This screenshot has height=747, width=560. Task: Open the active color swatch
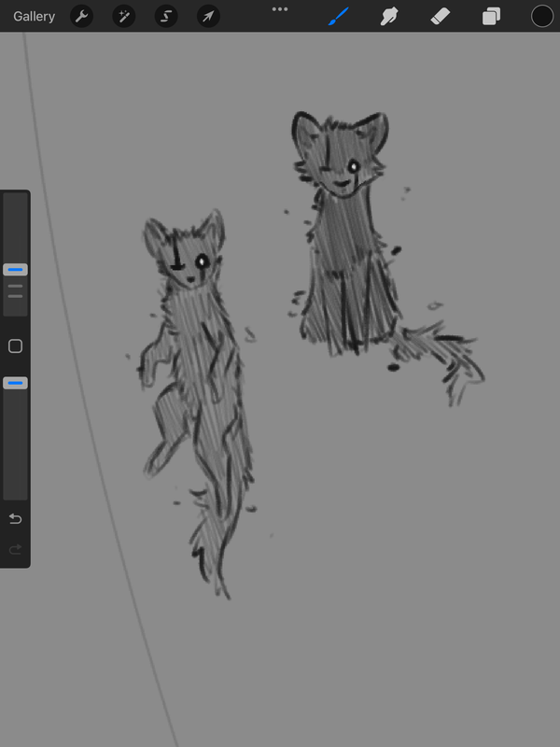[542, 17]
